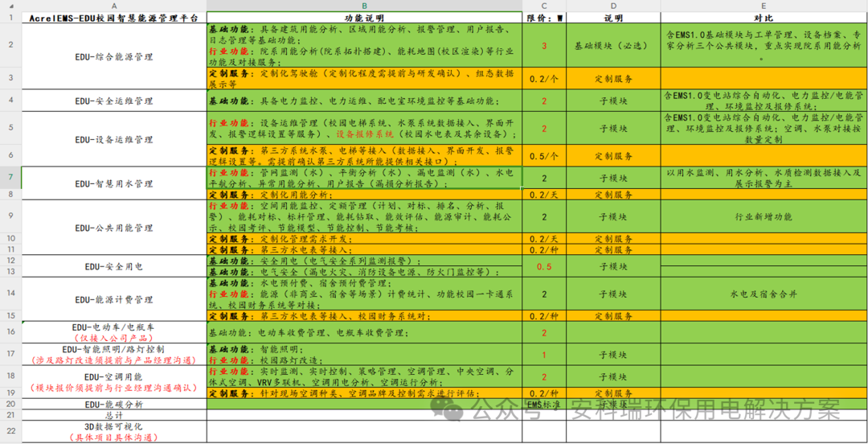Click the EMS标准 cell
This screenshot has width=868, height=444.
click(x=544, y=404)
